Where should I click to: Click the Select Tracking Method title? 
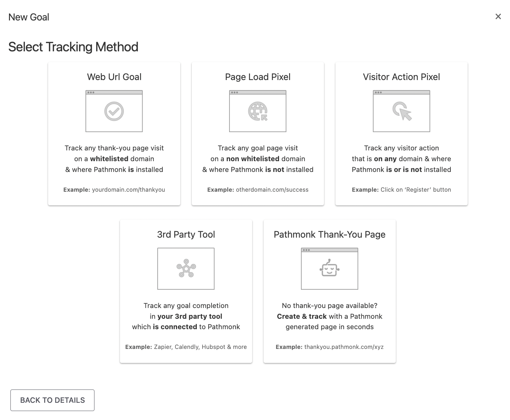(x=73, y=47)
